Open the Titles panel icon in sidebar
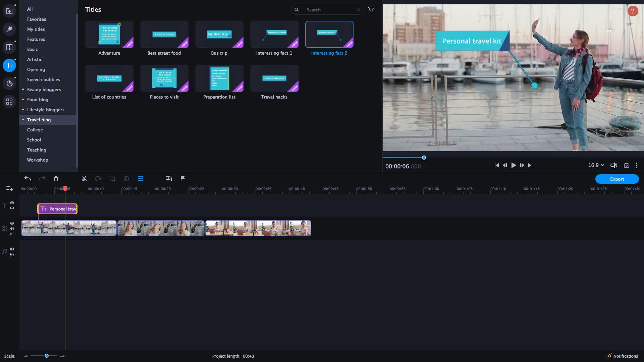The width and height of the screenshot is (644, 362). pos(9,65)
